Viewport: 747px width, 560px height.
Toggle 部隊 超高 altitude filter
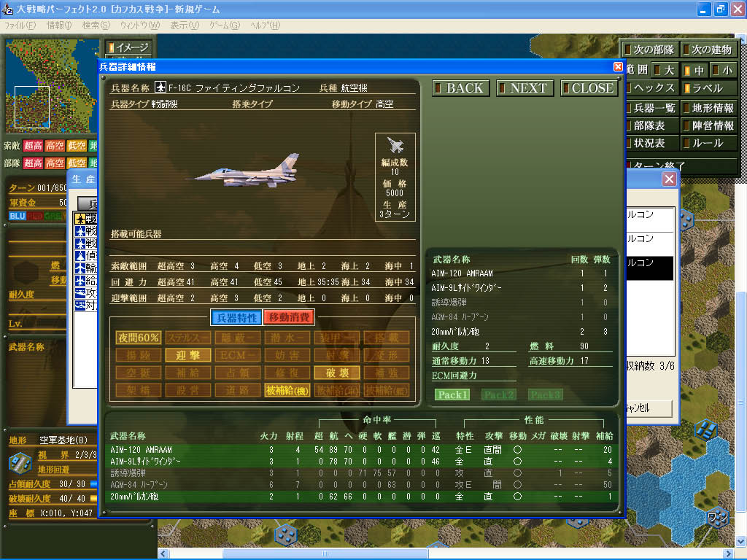coord(33,163)
